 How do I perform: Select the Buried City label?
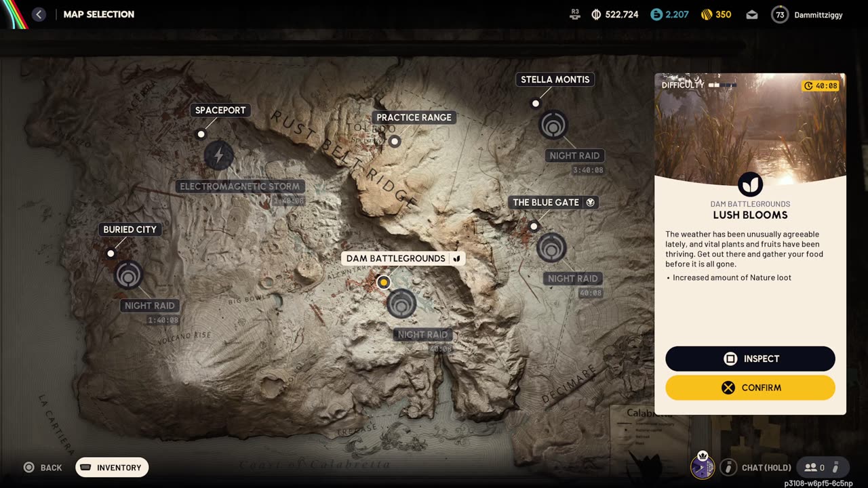pos(130,230)
